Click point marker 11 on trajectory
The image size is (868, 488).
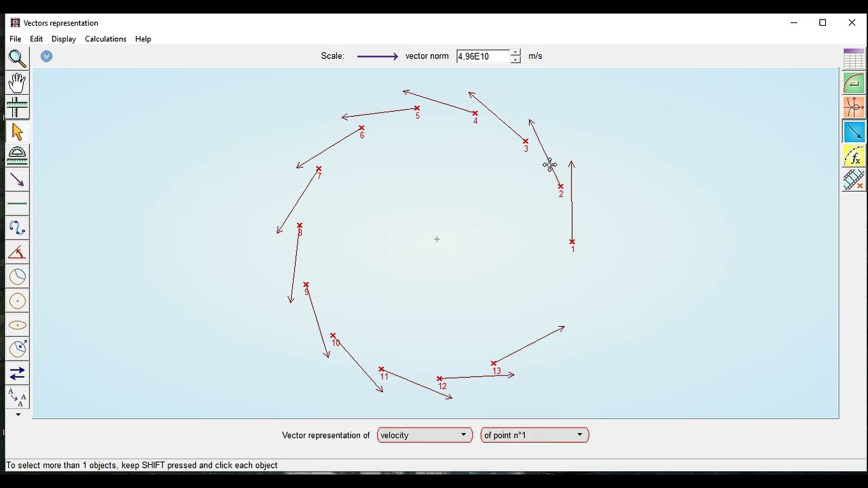point(381,369)
